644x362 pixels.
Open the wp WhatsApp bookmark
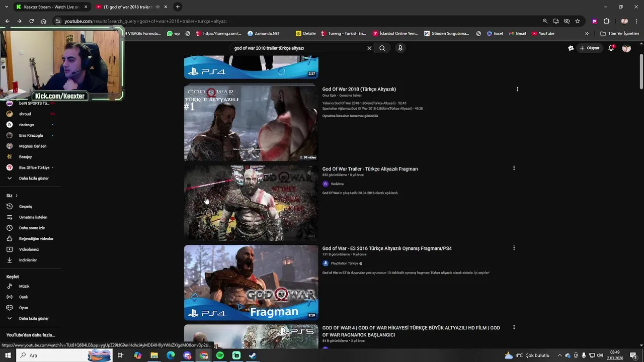click(x=173, y=34)
